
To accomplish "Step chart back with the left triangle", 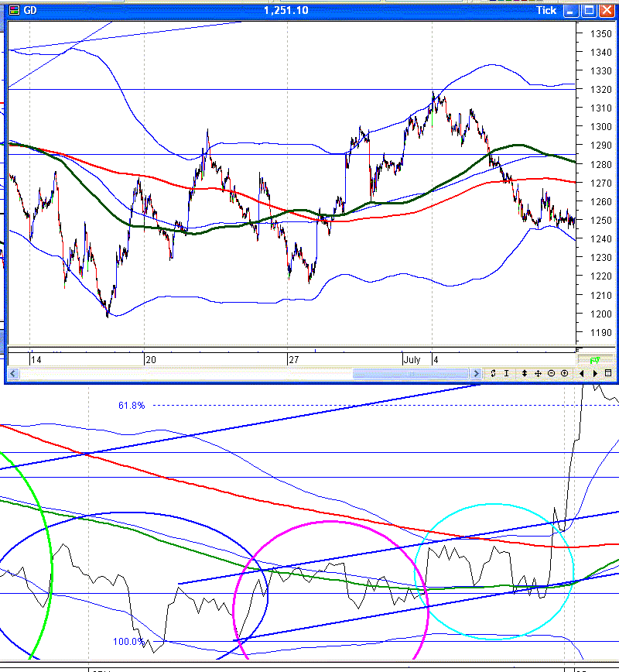I will pyautogui.click(x=581, y=373).
